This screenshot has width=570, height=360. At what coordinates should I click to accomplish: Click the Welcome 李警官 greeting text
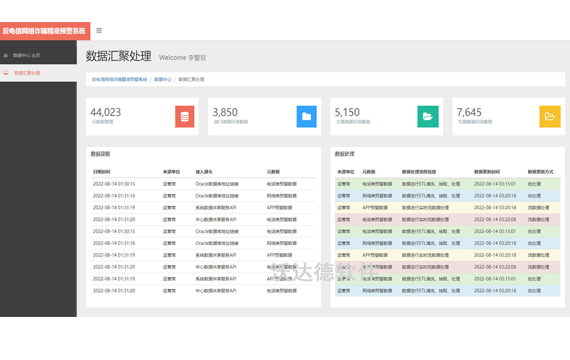pyautogui.click(x=182, y=57)
